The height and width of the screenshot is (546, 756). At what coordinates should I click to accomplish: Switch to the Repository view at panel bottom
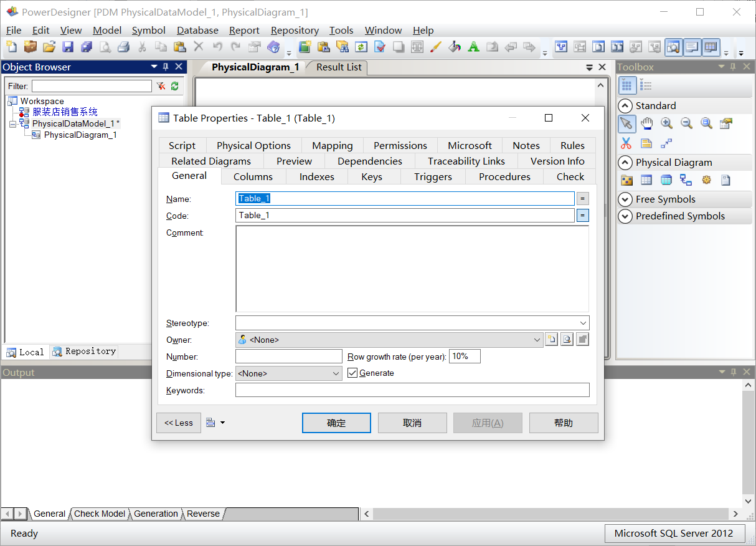[x=83, y=352]
